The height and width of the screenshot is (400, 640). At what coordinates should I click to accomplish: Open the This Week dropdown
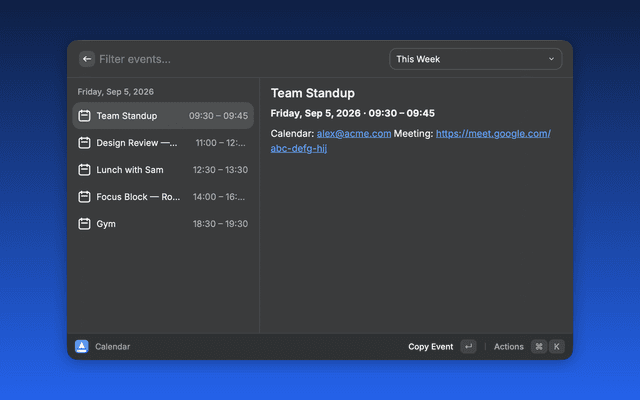[x=476, y=59]
